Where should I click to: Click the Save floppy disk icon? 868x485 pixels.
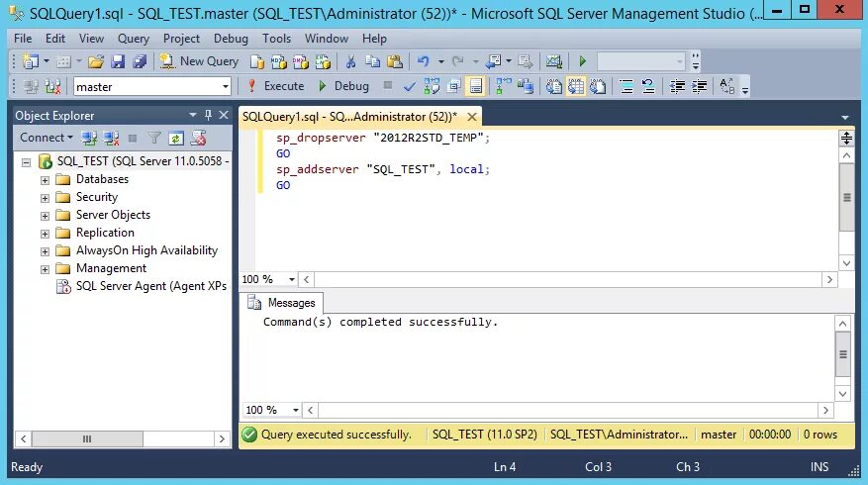(118, 61)
